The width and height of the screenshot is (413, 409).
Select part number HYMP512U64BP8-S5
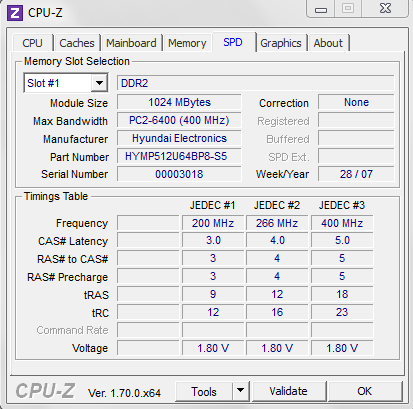(179, 156)
